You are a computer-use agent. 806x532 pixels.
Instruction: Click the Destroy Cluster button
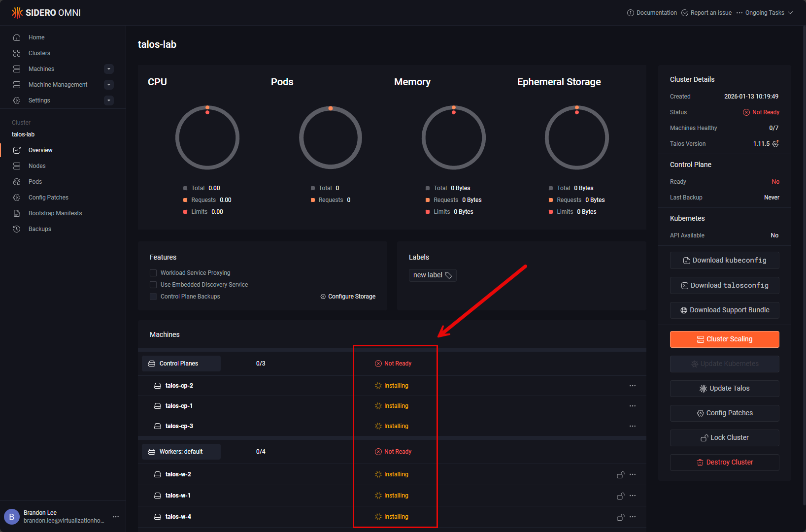[x=725, y=463]
